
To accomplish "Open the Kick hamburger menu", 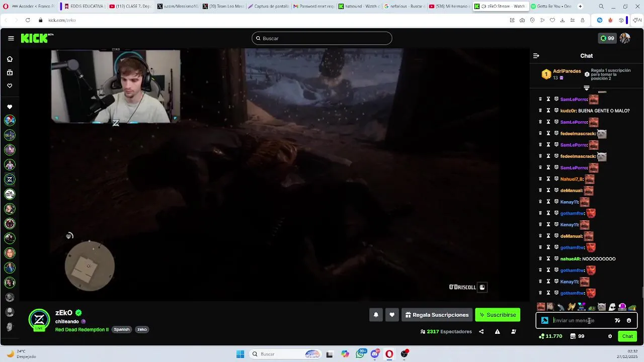I will pyautogui.click(x=11, y=38).
